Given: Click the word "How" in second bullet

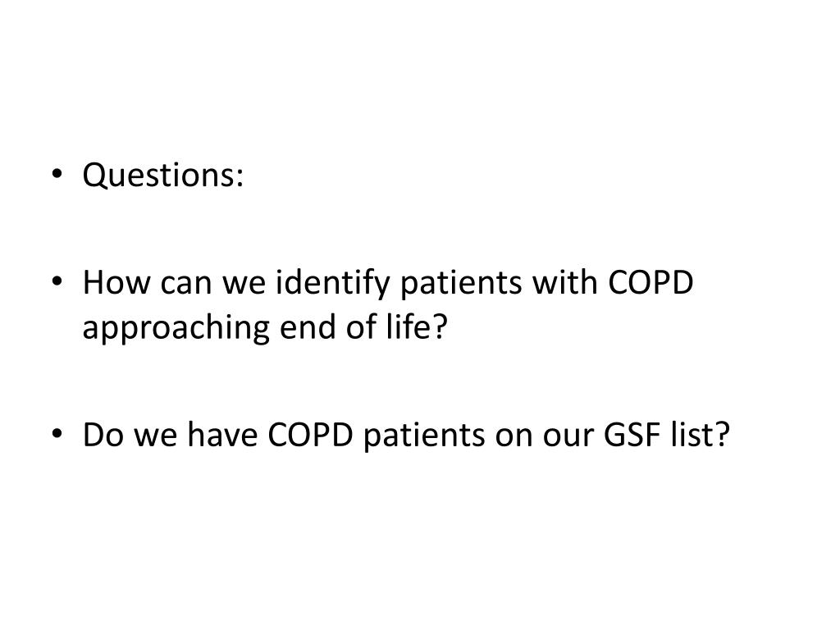Looking at the screenshot, I should point(116,282).
